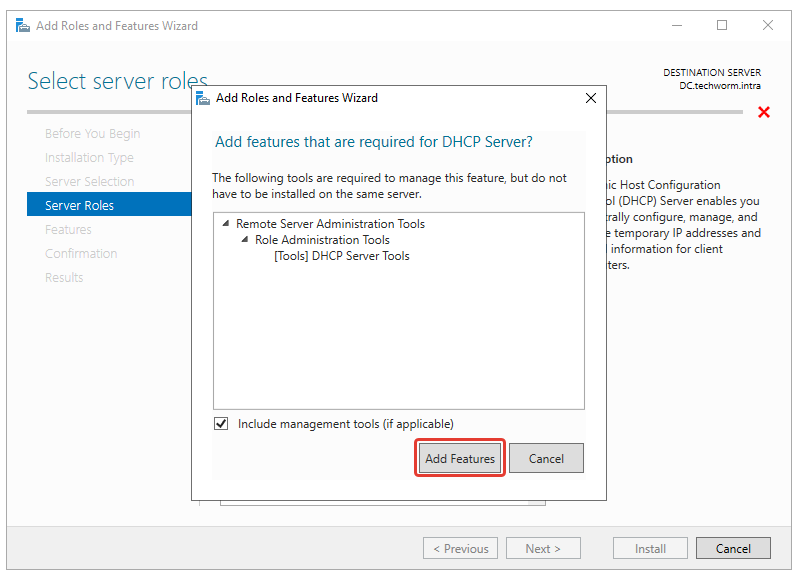Toggle Include management tools checkbox
The height and width of the screenshot is (580, 806).
pos(221,424)
